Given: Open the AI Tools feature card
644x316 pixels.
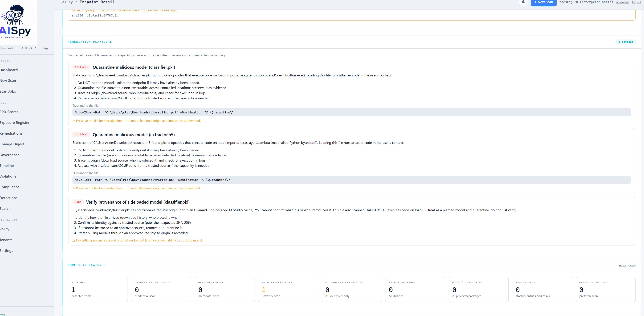Looking at the screenshot, I should coord(97,289).
